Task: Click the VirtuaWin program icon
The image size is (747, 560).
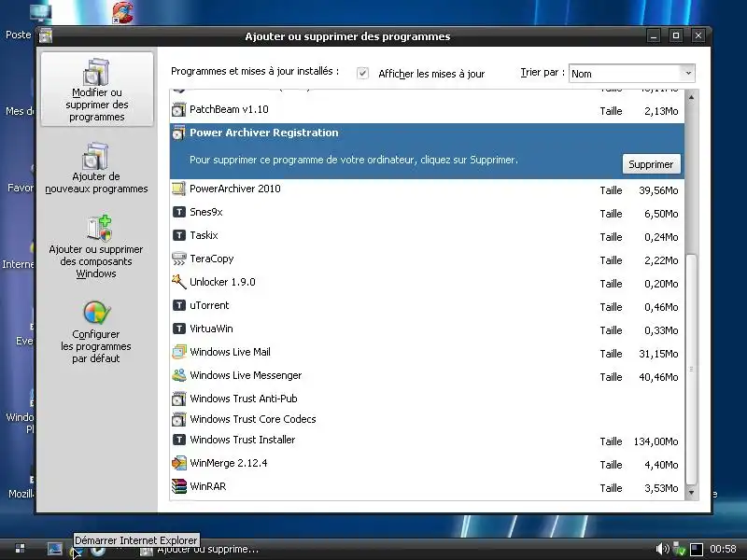Action: coord(178,329)
